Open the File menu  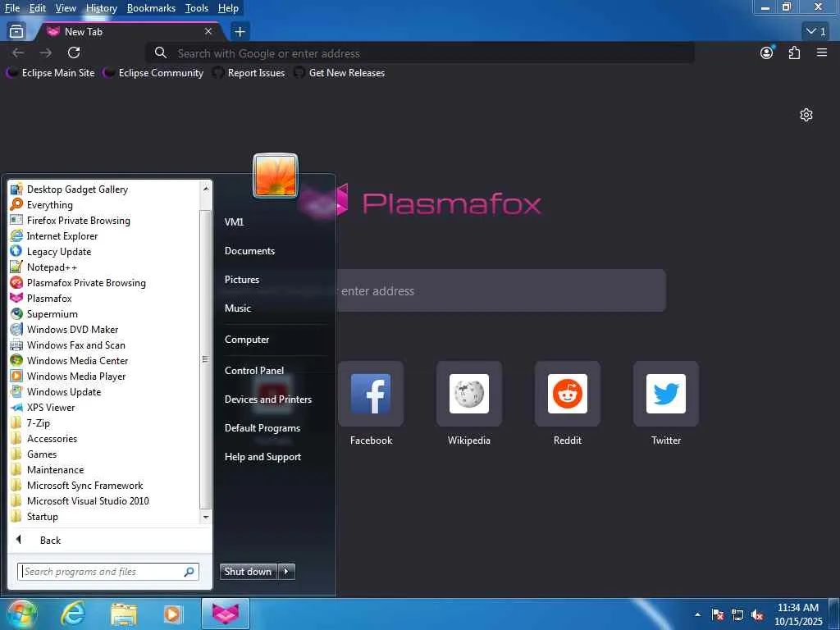[x=11, y=8]
